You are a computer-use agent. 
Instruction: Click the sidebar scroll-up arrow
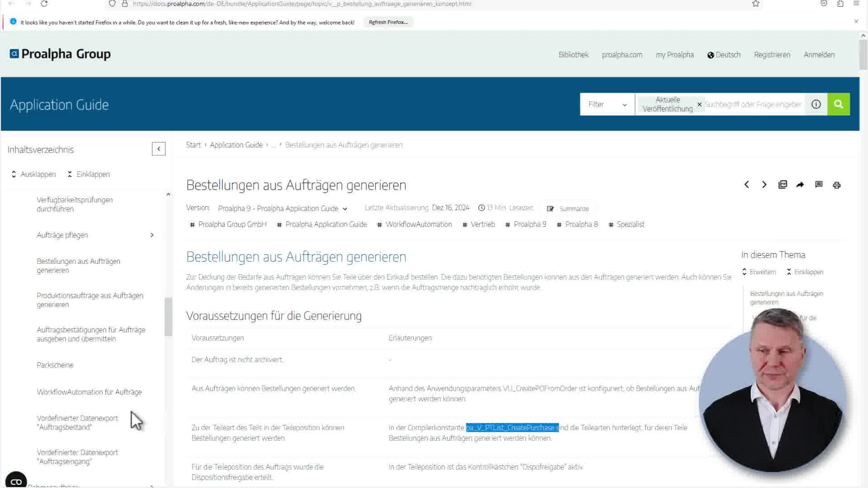168,194
